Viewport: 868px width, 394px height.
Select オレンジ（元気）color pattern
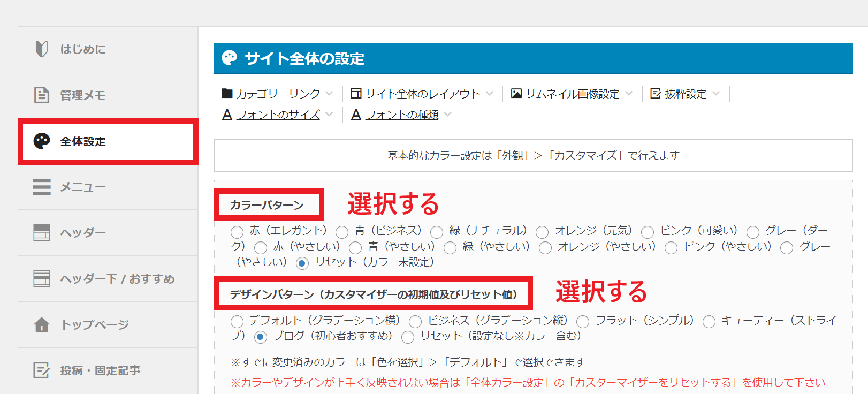coord(542,232)
